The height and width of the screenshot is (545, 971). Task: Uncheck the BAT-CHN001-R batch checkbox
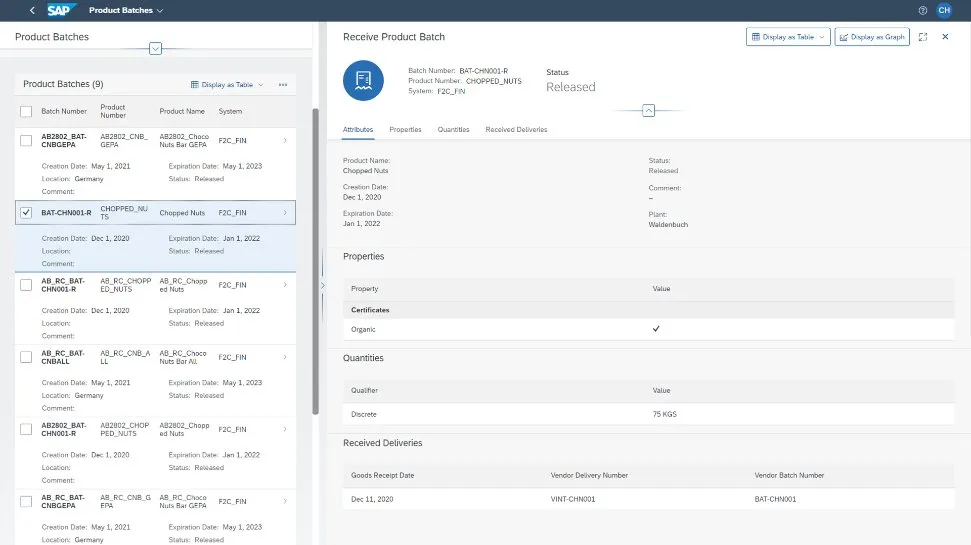point(26,212)
